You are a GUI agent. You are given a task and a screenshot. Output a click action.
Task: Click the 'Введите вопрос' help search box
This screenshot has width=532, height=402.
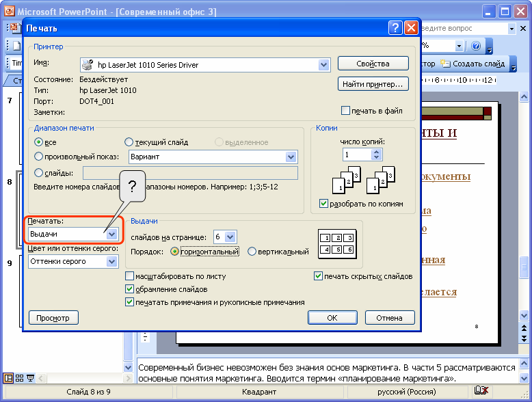click(x=464, y=29)
